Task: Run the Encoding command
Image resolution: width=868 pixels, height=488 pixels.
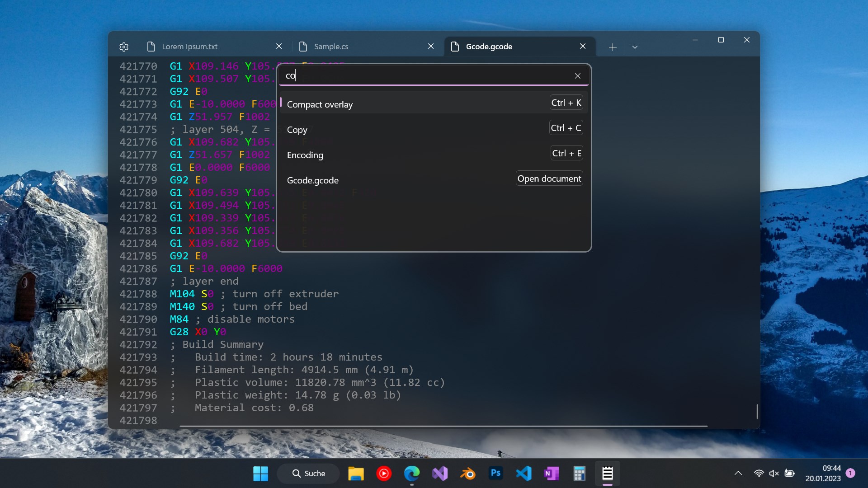Action: pos(305,155)
